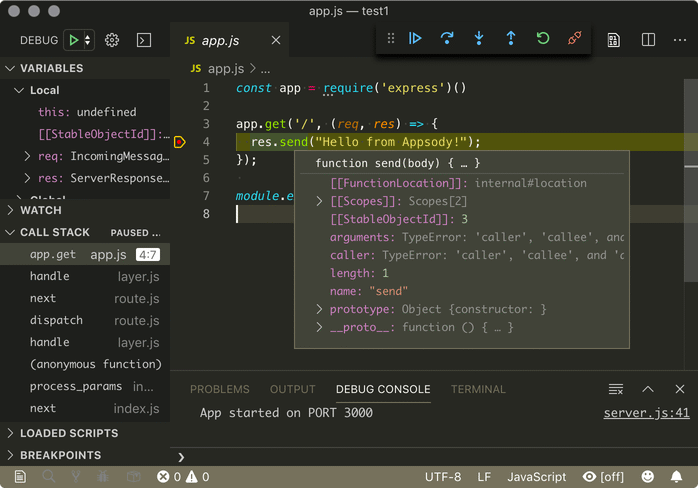Screen dimensions: 698x488
Task: Open the Debug bug icon in the status bar
Action: click(x=103, y=477)
